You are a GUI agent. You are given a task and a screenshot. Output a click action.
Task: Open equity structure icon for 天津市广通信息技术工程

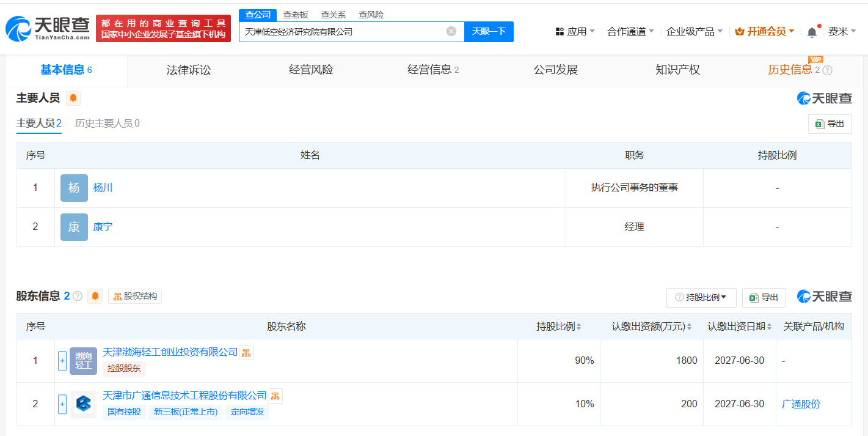[275, 396]
